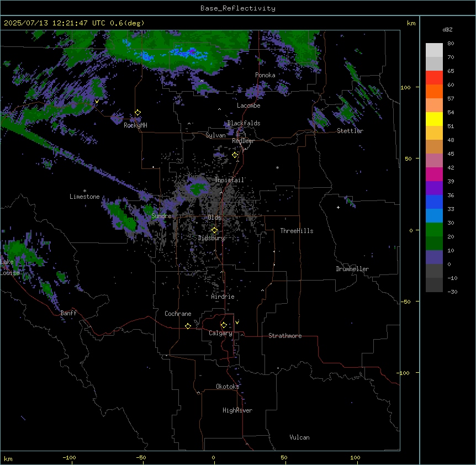Click the yellow diamond marker below the Cochrane label
Viewport: 476px width, 465px height.
[188, 326]
